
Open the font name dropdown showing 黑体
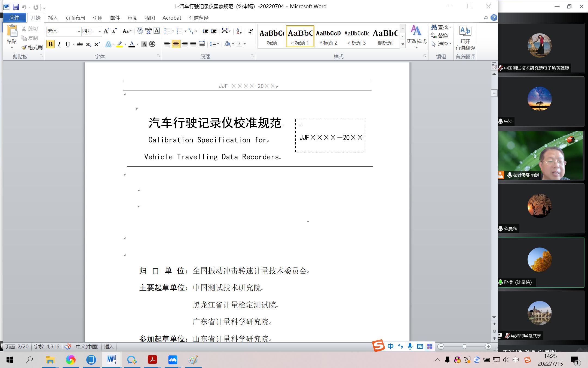click(79, 31)
